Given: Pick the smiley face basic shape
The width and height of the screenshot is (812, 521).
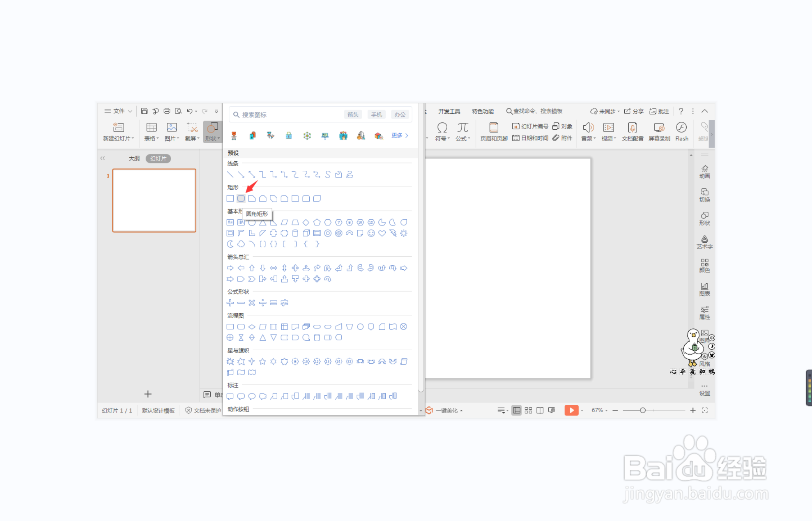Looking at the screenshot, I should coord(371,233).
